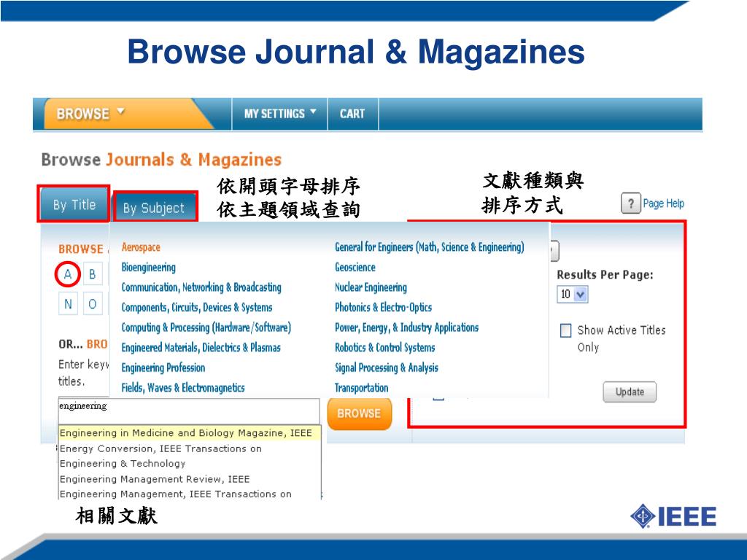Open the CART menu item
The image size is (747, 560).
point(352,114)
